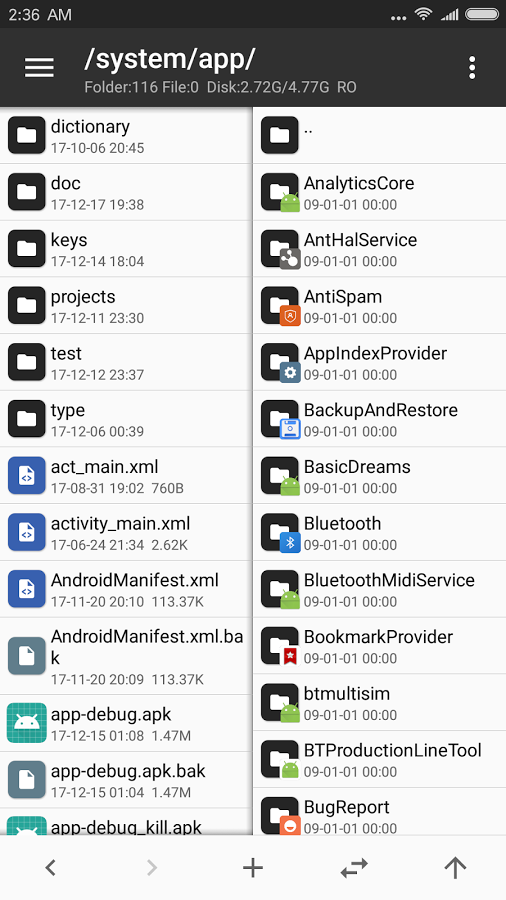Open the BookmarkProvider folder
This screenshot has height=900, width=506.
[x=380, y=646]
